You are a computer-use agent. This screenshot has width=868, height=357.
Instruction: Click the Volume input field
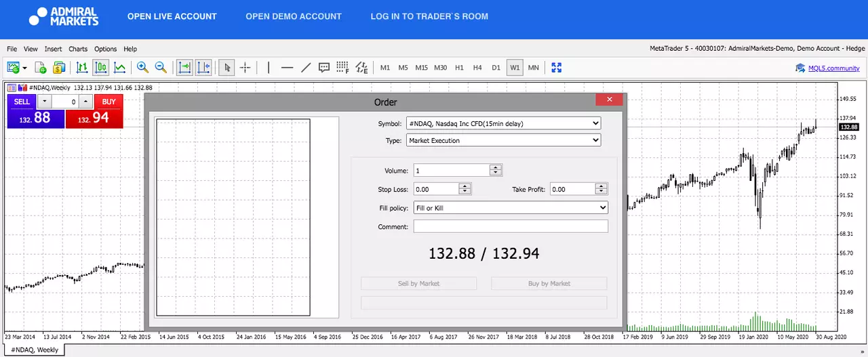[452, 171]
